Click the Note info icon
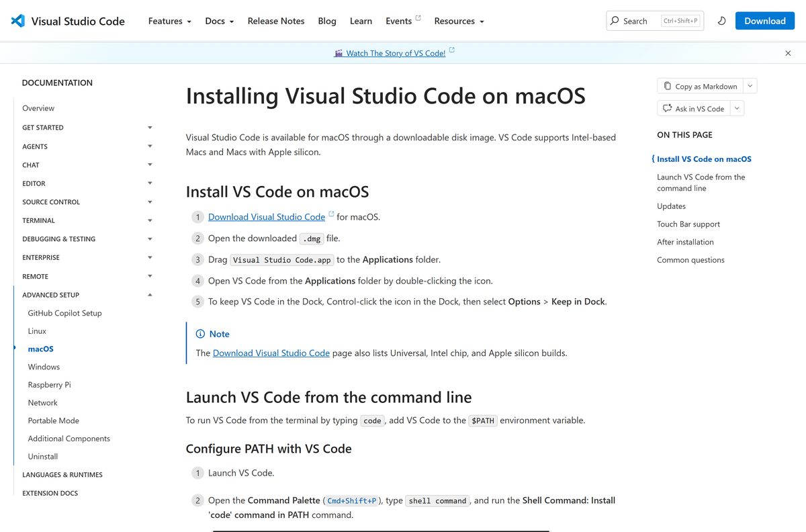The height and width of the screenshot is (532, 806). [200, 334]
